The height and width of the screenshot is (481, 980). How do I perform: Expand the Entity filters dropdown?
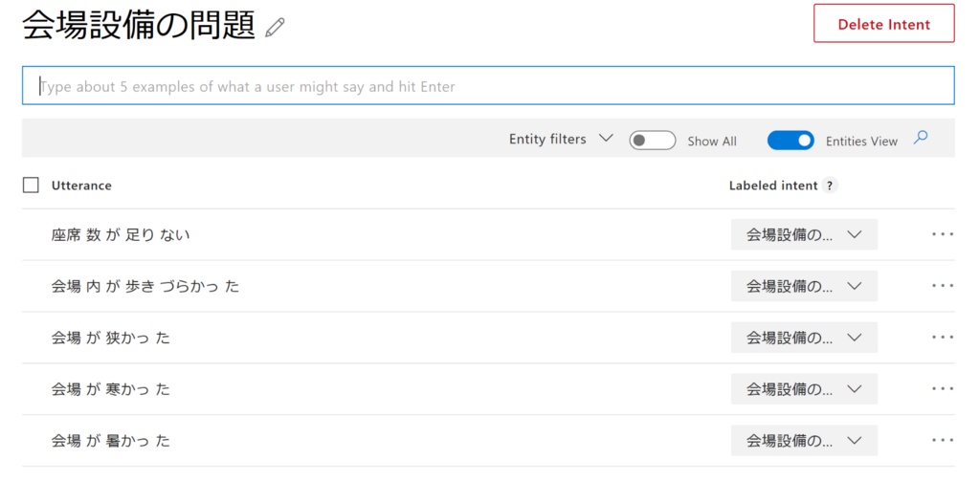(x=561, y=139)
